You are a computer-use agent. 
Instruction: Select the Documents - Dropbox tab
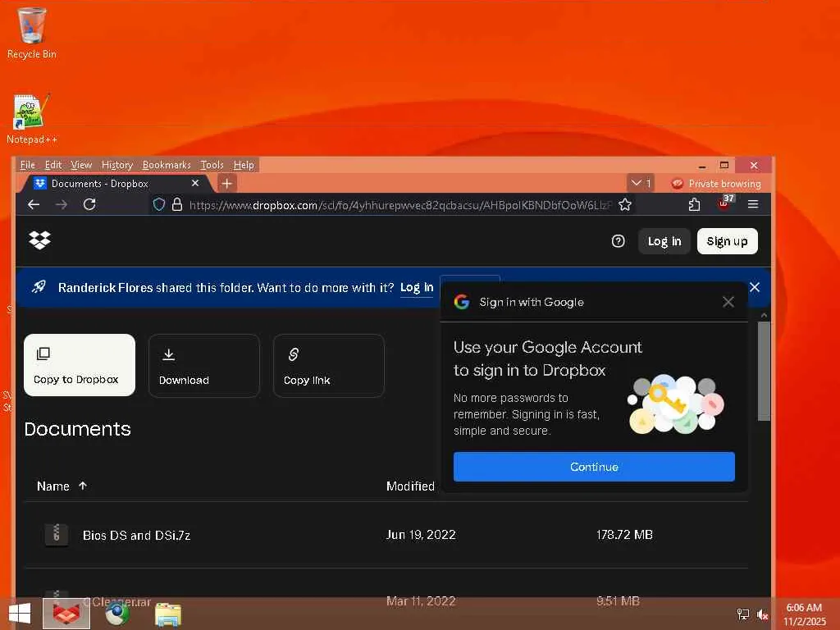(115, 183)
